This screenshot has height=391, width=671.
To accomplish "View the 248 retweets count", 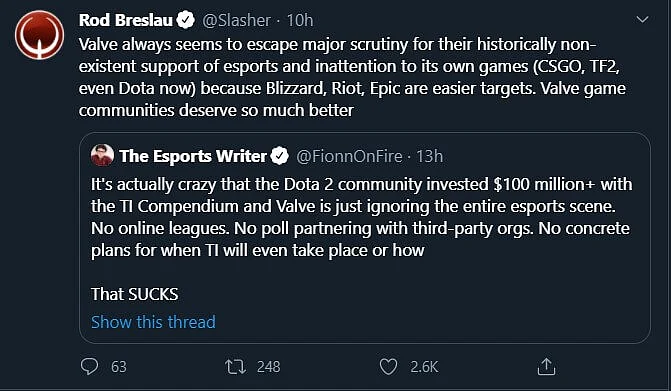I will point(268,367).
